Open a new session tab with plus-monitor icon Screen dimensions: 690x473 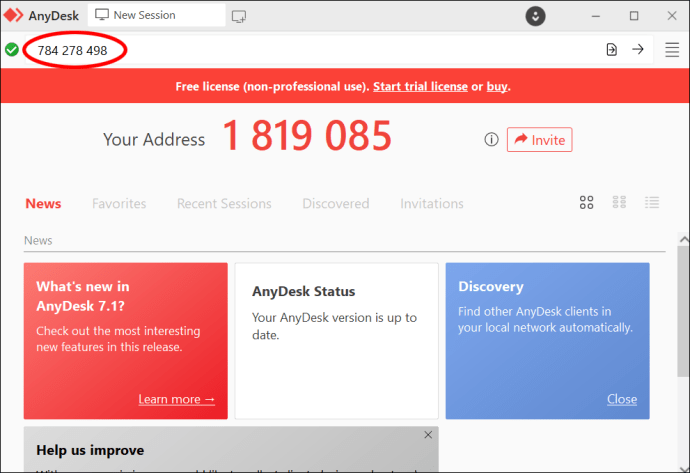pyautogui.click(x=239, y=16)
